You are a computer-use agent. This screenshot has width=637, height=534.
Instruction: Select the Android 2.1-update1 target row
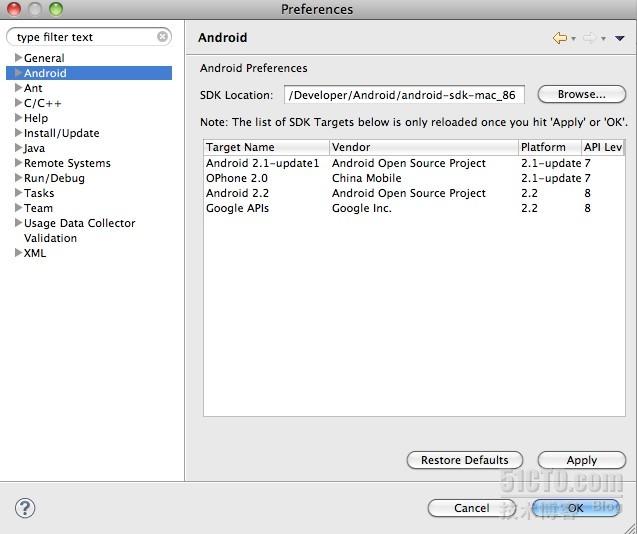pos(414,163)
